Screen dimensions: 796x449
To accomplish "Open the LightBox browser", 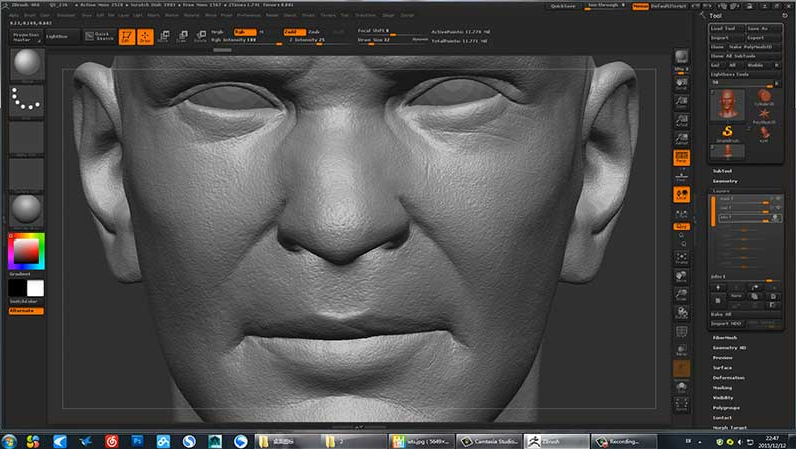I will (x=61, y=37).
